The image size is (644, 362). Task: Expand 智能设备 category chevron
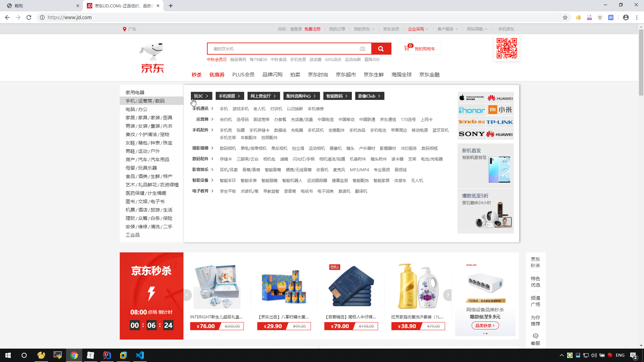point(212,180)
